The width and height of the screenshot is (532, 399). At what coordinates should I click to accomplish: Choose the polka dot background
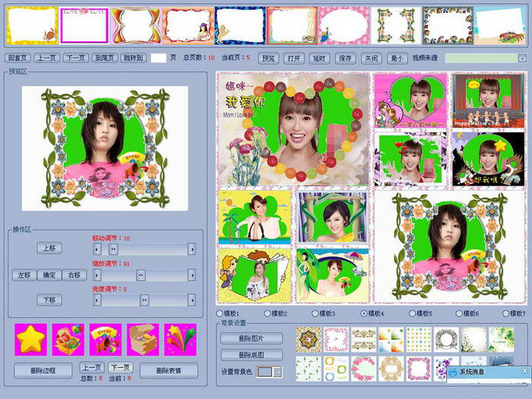click(x=419, y=340)
